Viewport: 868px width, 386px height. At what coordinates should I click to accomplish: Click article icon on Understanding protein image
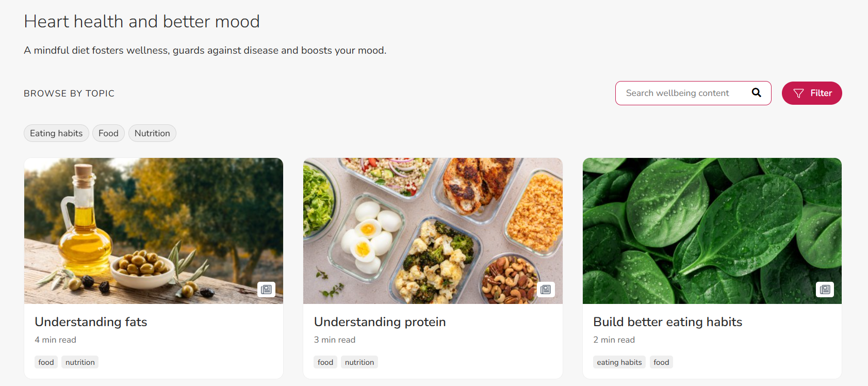point(546,289)
